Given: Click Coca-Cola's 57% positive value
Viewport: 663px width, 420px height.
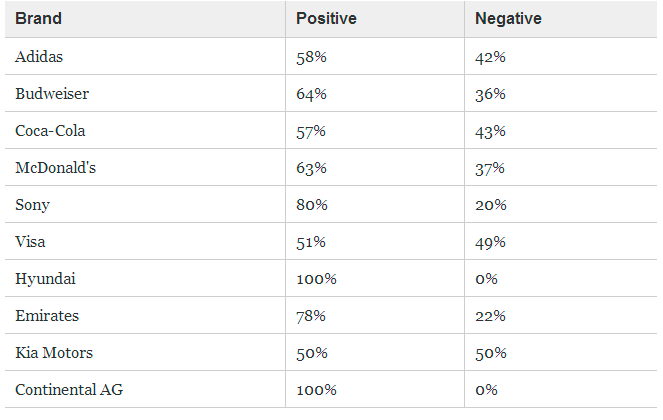Looking at the screenshot, I should click(x=311, y=131).
